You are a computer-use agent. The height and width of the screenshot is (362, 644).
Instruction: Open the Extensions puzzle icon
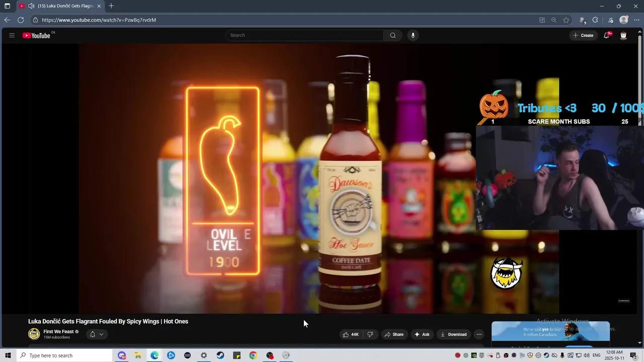[x=595, y=20]
